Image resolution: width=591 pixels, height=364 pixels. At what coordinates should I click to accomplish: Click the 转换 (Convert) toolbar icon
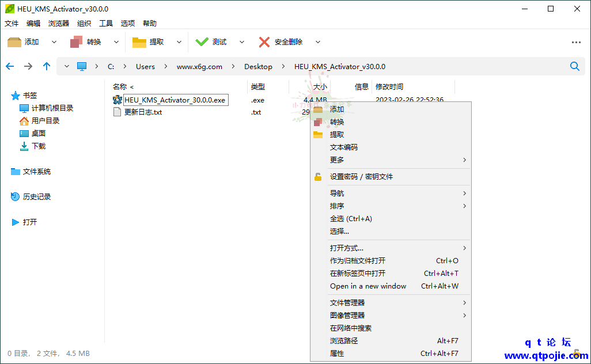pos(77,42)
